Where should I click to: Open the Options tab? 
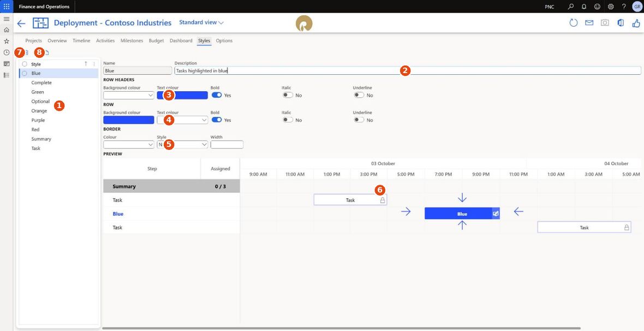[x=224, y=41]
